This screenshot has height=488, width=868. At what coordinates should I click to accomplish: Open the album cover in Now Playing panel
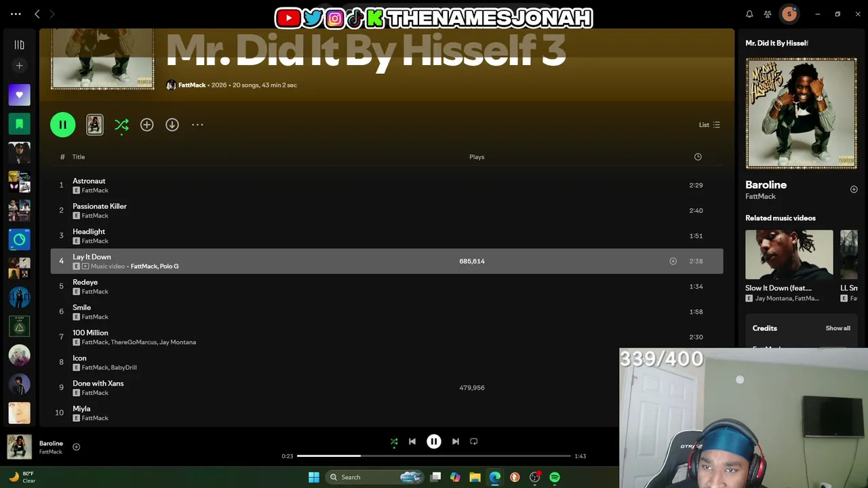(801, 113)
